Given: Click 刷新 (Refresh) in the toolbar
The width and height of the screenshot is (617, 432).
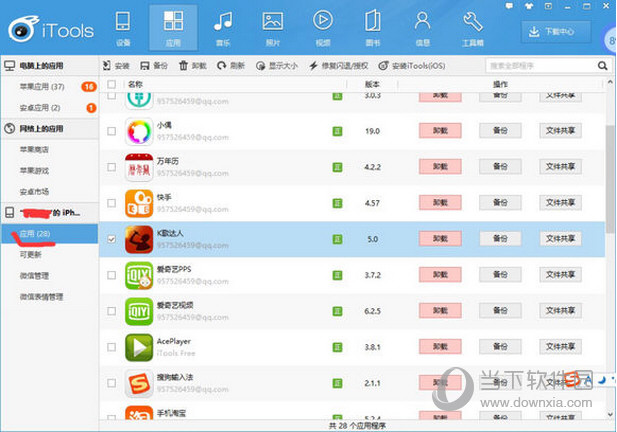Looking at the screenshot, I should click(231, 66).
